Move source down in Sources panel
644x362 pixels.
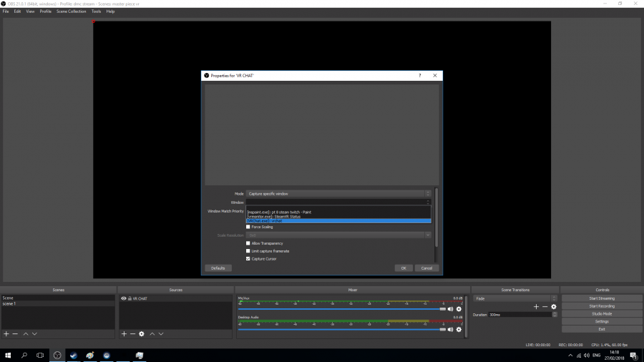(161, 333)
